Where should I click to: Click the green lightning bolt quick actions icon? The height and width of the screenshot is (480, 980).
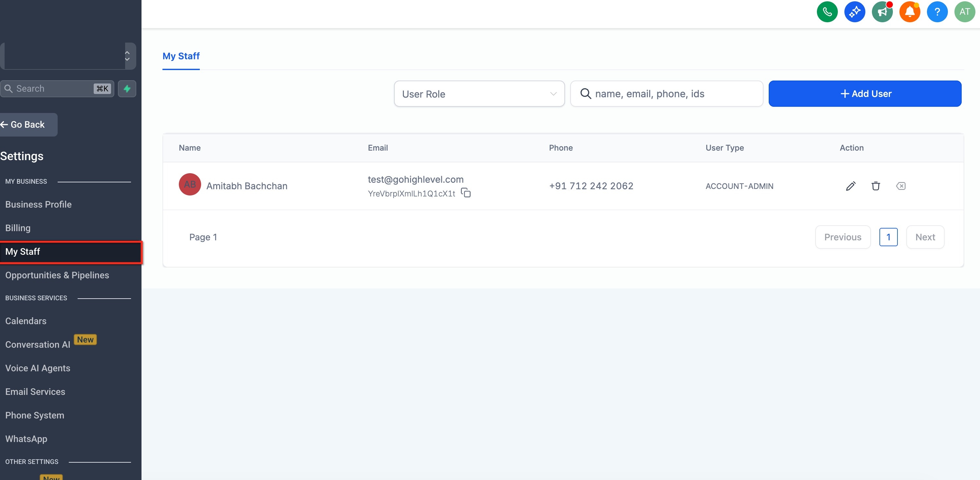coord(127,89)
